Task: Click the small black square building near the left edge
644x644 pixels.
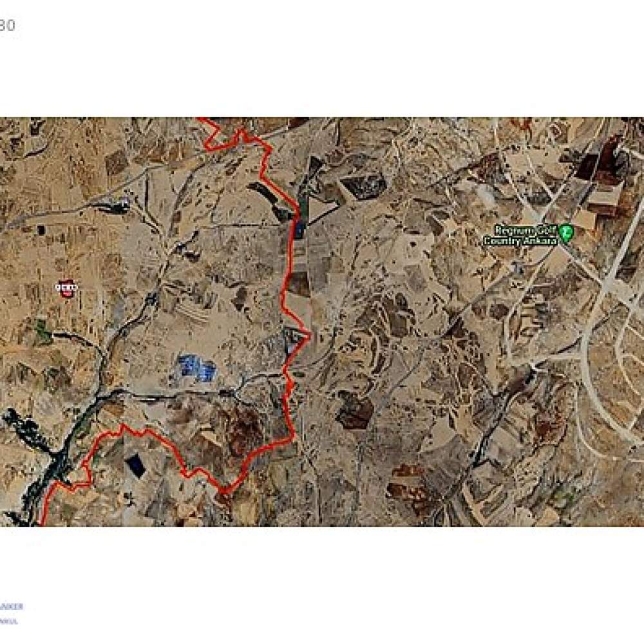Action: tap(41, 231)
